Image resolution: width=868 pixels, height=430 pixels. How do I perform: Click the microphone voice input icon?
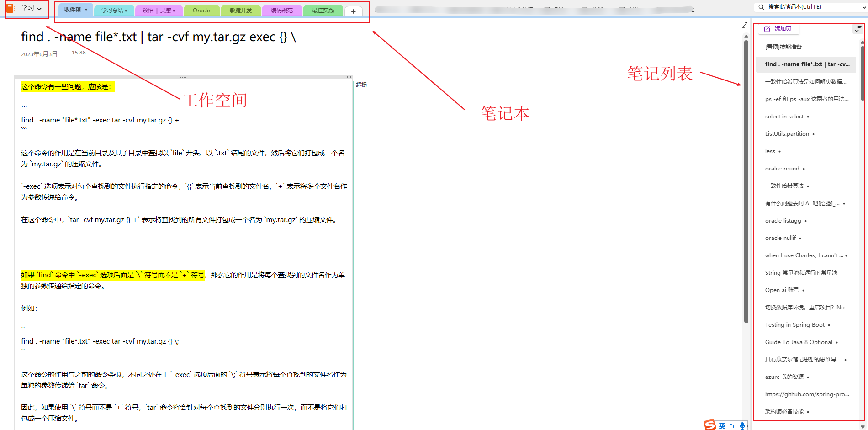point(742,425)
